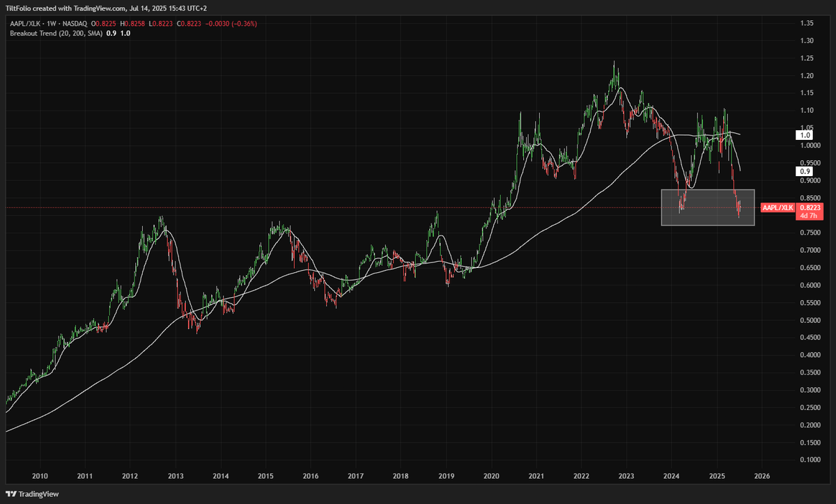Click the red 0.8223 last price tag

click(810, 207)
